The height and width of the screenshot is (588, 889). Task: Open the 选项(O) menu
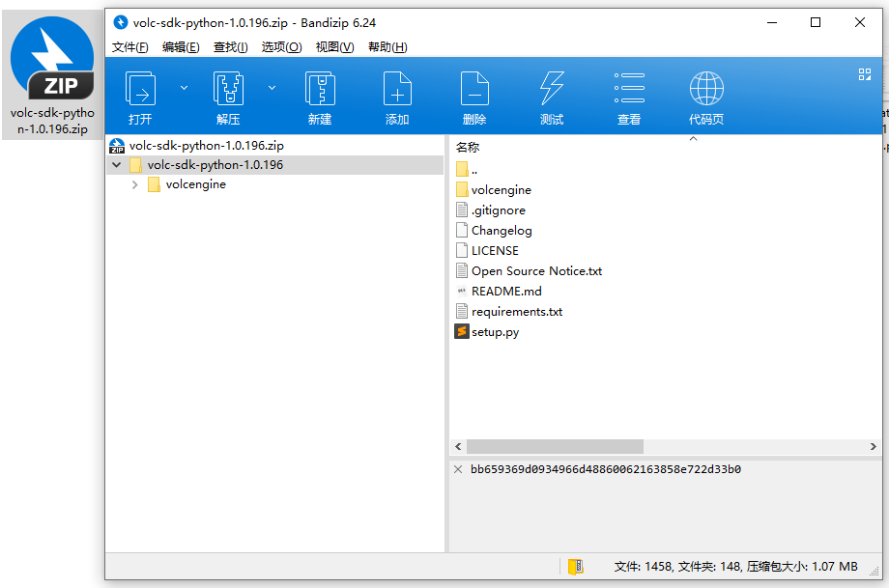click(281, 47)
